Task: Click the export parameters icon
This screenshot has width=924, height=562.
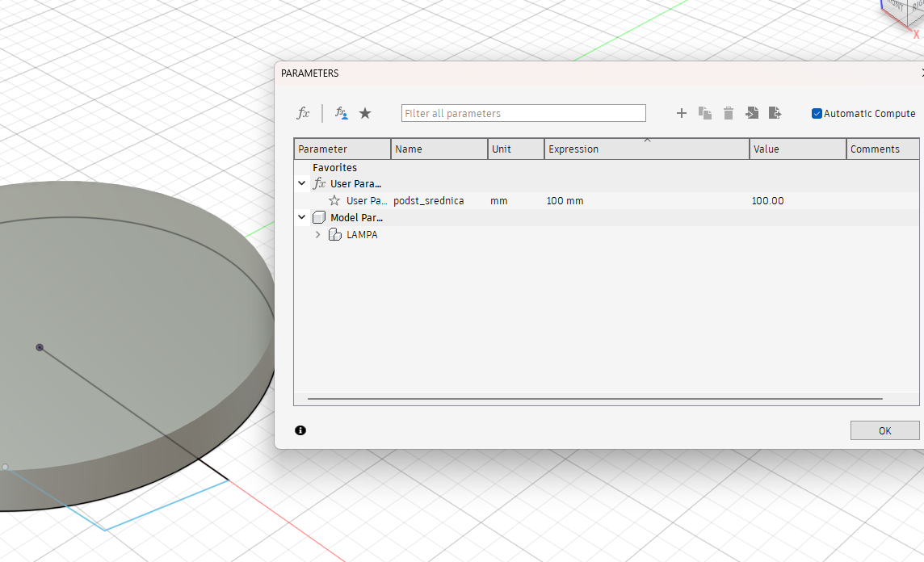Action: click(775, 114)
